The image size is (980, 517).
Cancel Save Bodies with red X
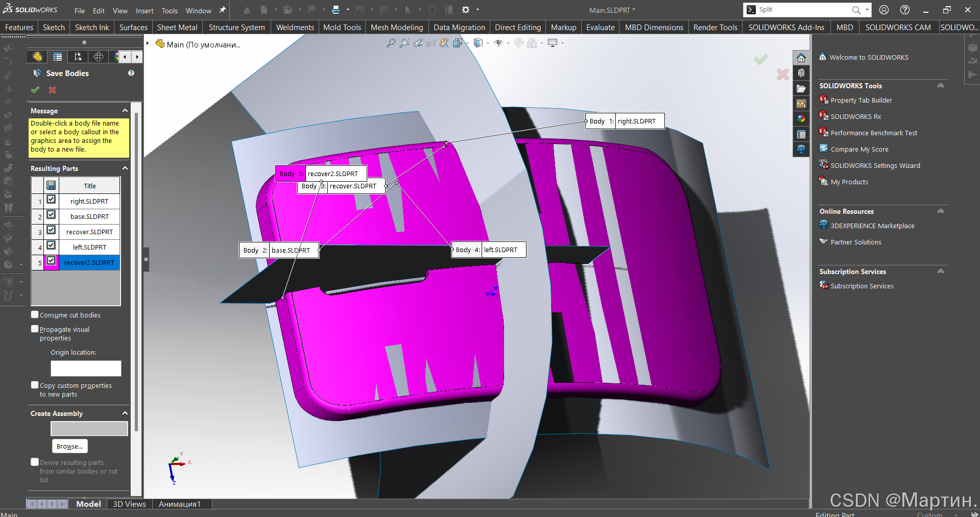click(52, 90)
